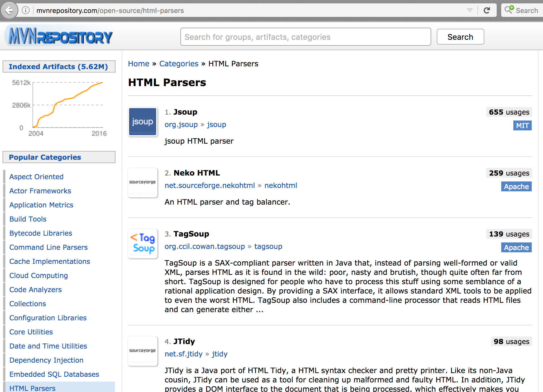Open the org.ccil.cowan.tagsoup group link

[205, 246]
